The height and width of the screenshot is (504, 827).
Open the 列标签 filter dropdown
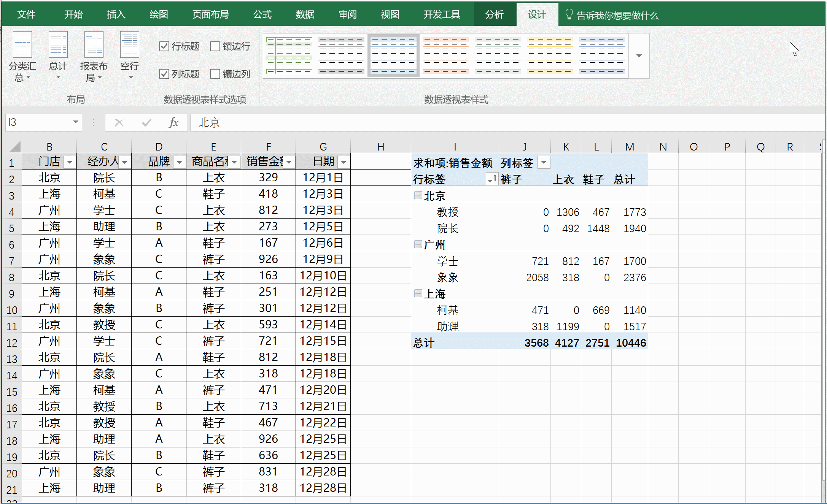coord(544,162)
